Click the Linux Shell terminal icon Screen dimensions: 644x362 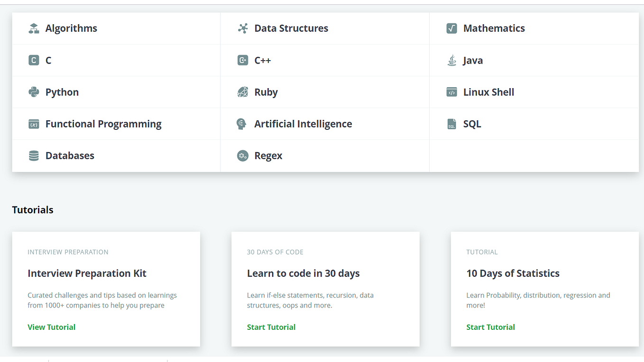click(x=451, y=92)
